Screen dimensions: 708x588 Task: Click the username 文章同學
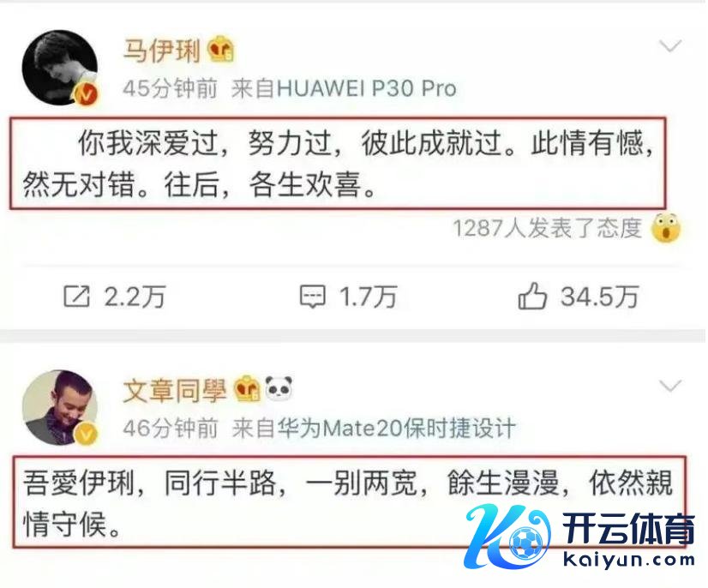pos(174,390)
